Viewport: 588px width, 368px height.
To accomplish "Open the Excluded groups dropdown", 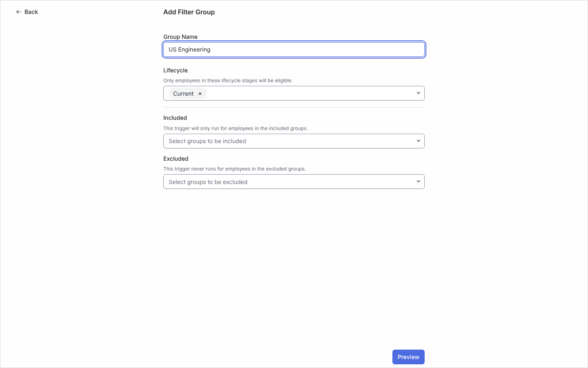I will click(x=294, y=182).
